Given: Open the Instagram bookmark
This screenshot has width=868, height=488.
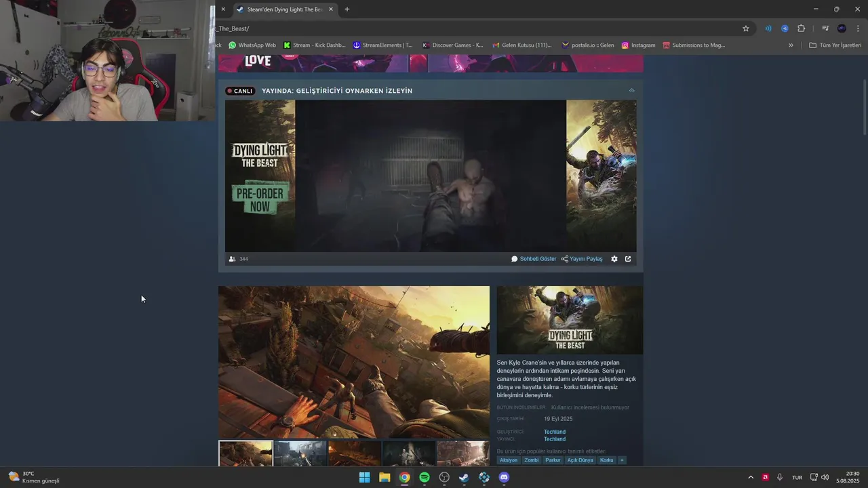Looking at the screenshot, I should [638, 45].
